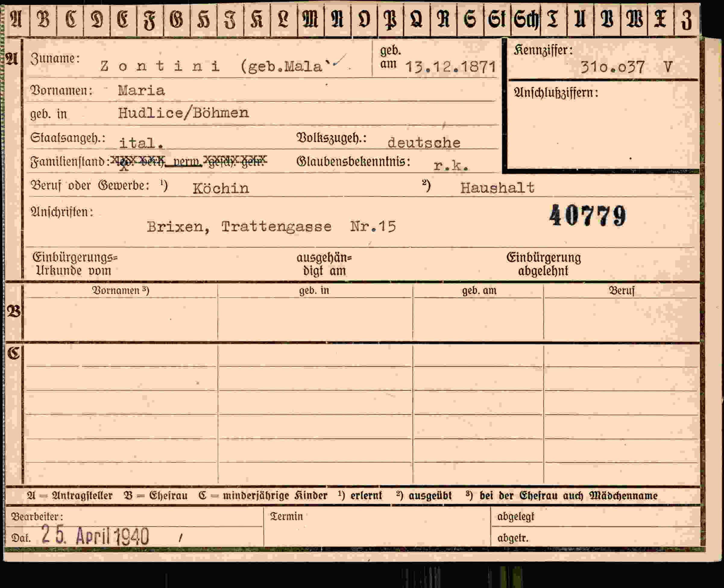Click the address 'Brixen, Trattengasse Nr.15'

pyautogui.click(x=272, y=226)
